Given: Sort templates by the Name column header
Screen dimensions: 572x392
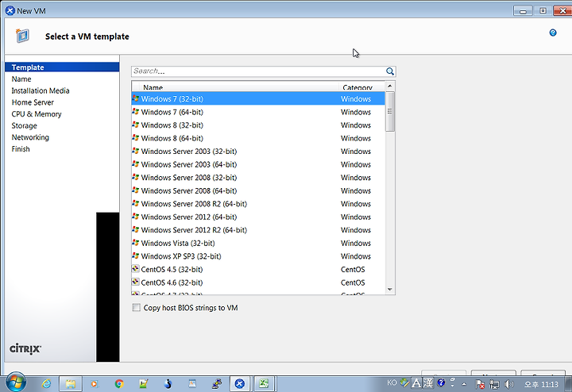Looking at the screenshot, I should (x=238, y=86).
